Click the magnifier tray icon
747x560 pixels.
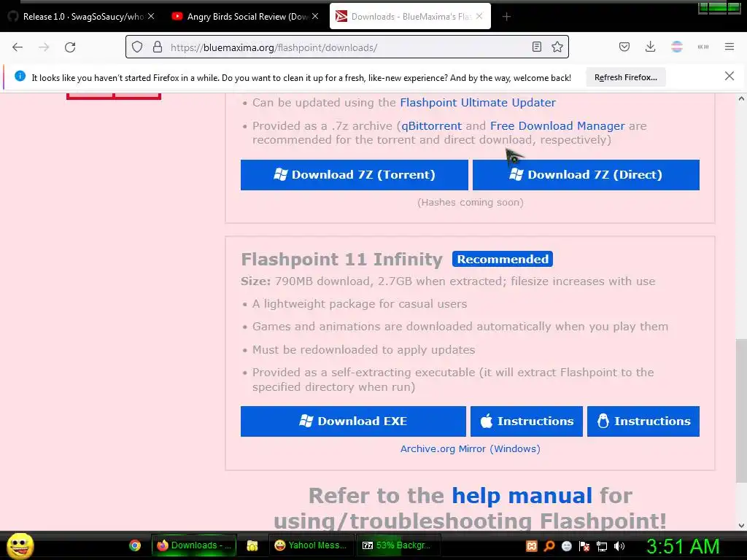coord(549,546)
